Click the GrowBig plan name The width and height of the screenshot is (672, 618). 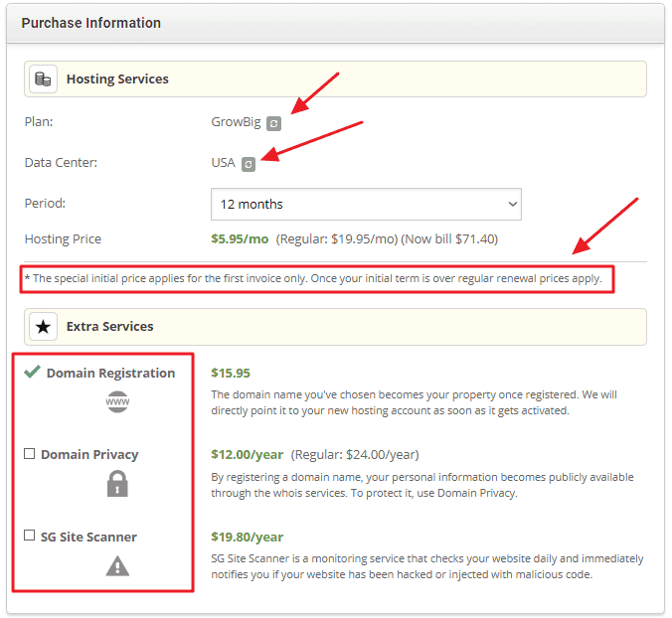tap(236, 122)
